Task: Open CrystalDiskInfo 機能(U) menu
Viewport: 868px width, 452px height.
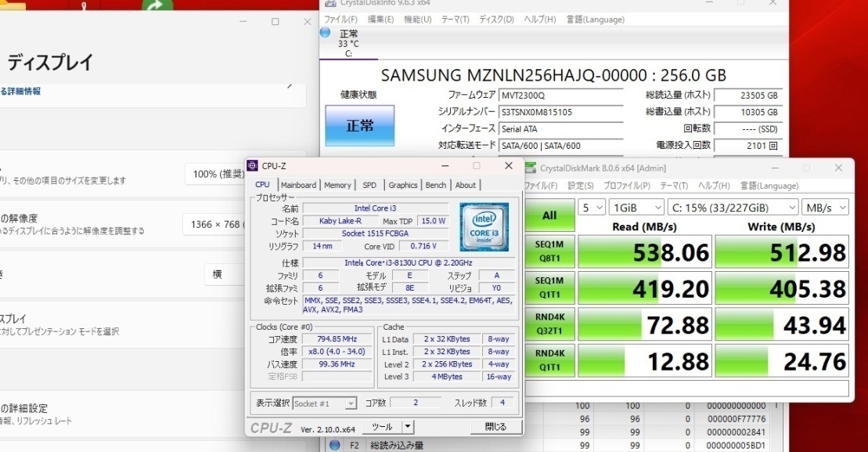Action: coord(418,20)
